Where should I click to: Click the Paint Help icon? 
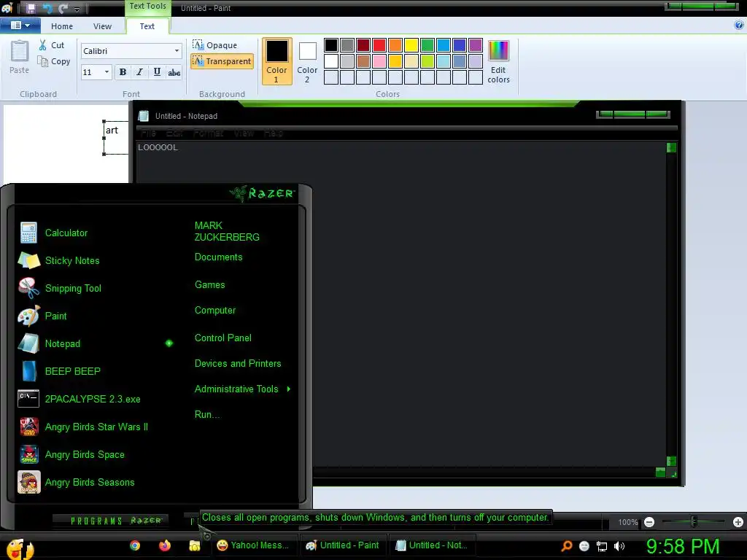click(x=740, y=26)
